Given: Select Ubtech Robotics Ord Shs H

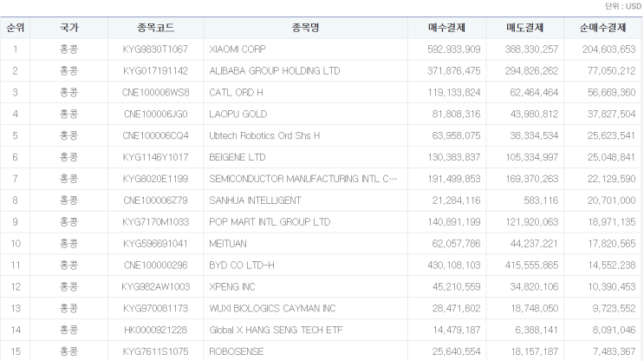Looking at the screenshot, I should point(264,135).
